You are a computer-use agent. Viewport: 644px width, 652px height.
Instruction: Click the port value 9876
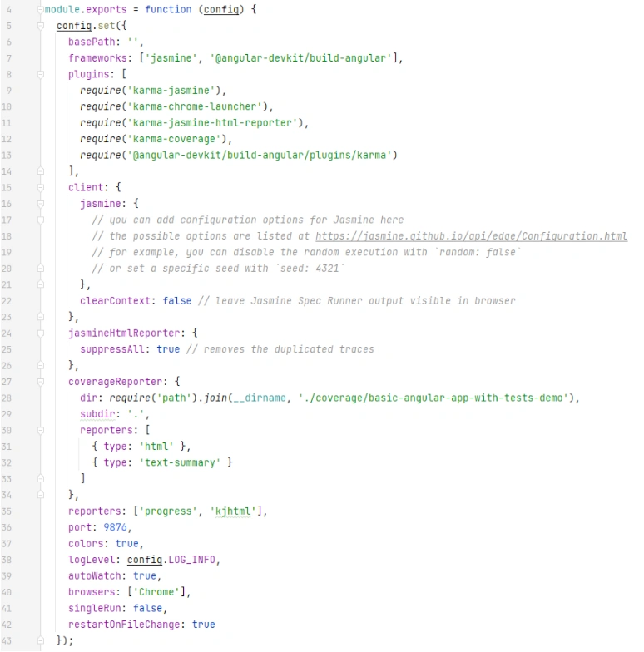pos(115,527)
